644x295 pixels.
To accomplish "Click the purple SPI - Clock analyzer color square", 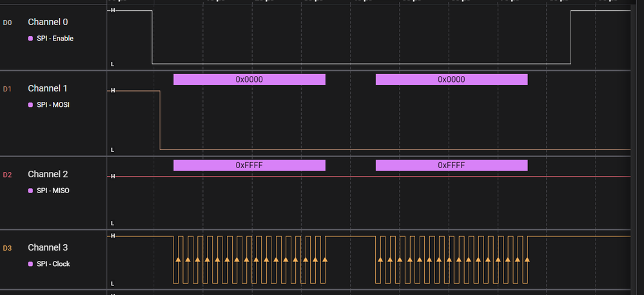I will pos(30,264).
